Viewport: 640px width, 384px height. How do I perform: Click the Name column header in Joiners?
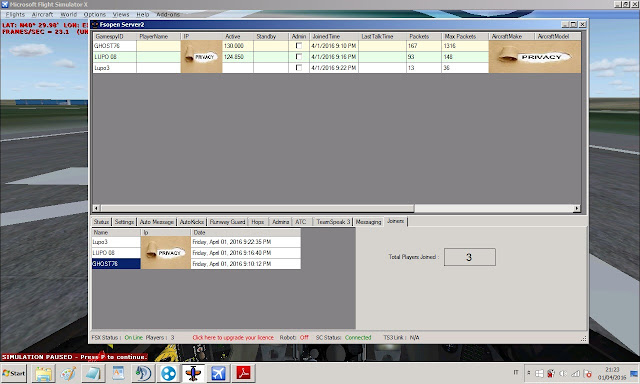(116, 232)
